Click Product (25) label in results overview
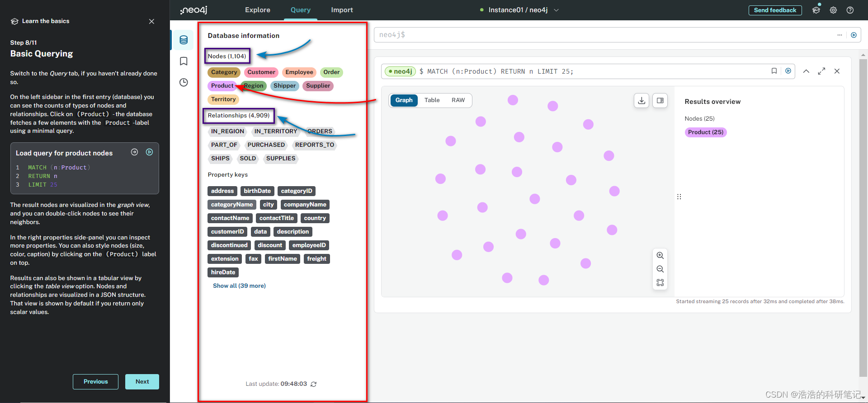The height and width of the screenshot is (403, 868). coord(705,132)
